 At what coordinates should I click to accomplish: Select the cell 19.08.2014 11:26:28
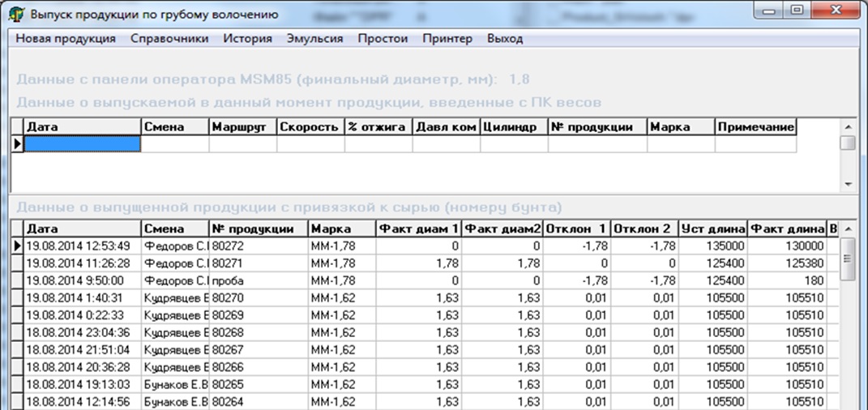83,263
